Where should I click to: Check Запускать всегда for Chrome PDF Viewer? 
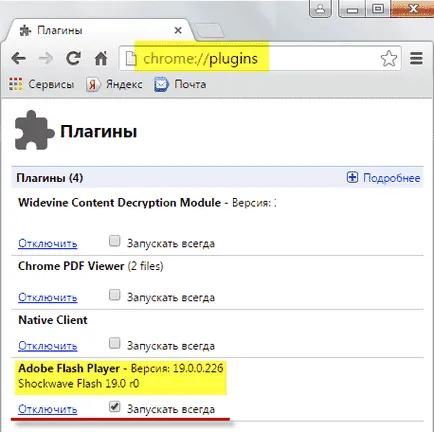coord(114,295)
